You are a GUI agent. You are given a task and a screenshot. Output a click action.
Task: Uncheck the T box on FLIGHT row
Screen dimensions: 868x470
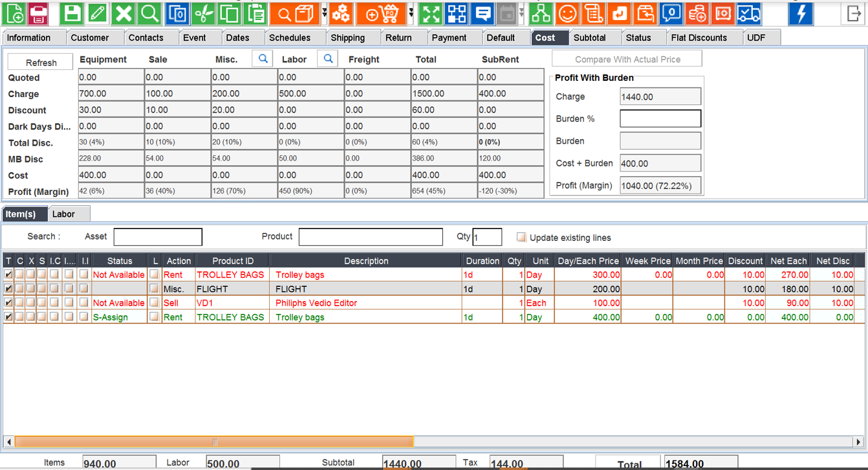coord(8,289)
